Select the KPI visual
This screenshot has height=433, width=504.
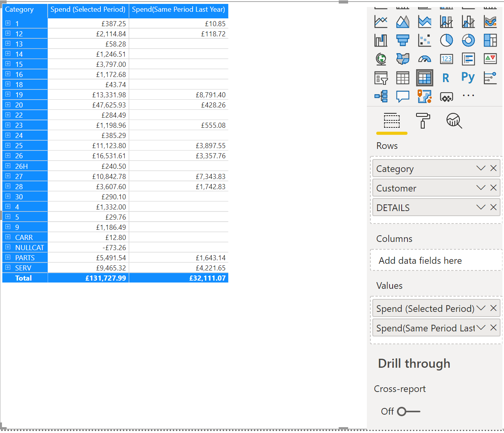tap(490, 59)
